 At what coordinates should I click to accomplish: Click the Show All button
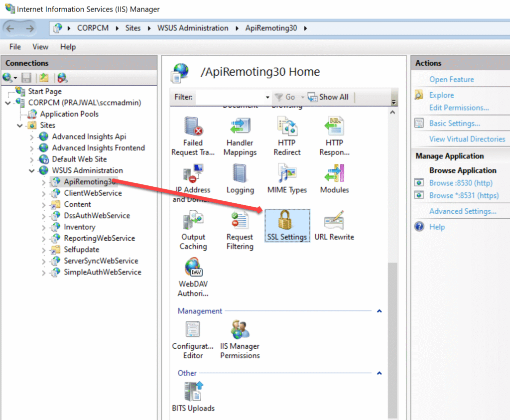coord(328,97)
